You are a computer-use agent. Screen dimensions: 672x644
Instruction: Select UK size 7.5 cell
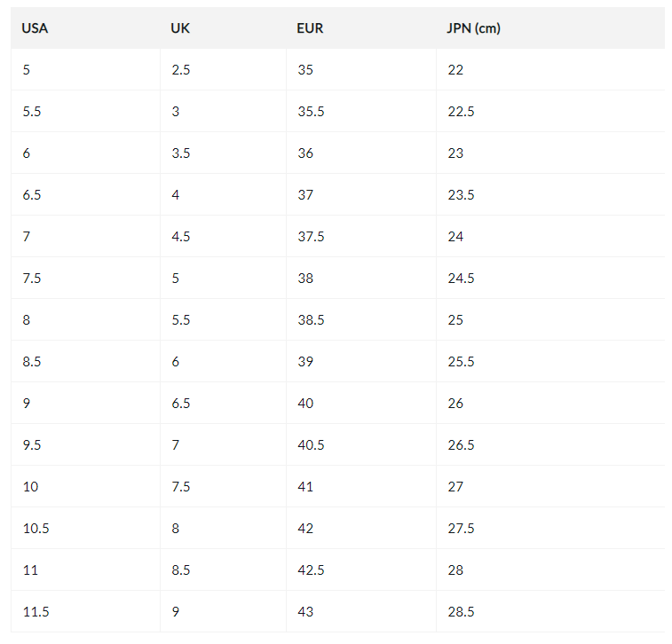click(180, 487)
